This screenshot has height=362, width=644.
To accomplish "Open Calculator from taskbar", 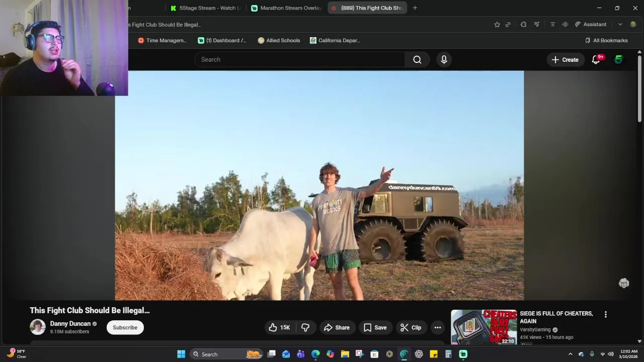I will point(448,354).
